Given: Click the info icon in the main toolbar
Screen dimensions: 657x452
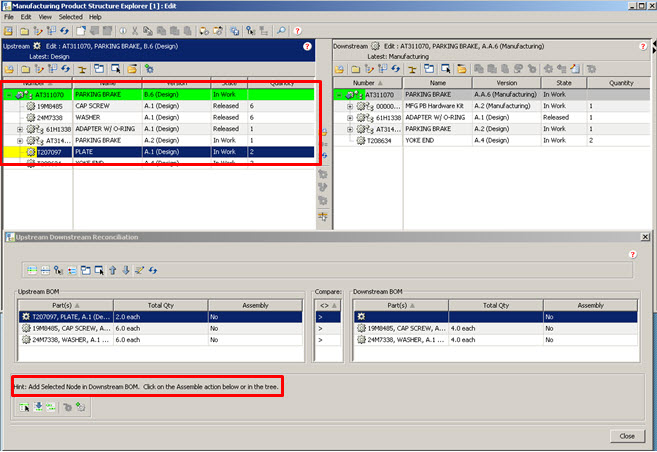Looking at the screenshot, I should (x=123, y=31).
